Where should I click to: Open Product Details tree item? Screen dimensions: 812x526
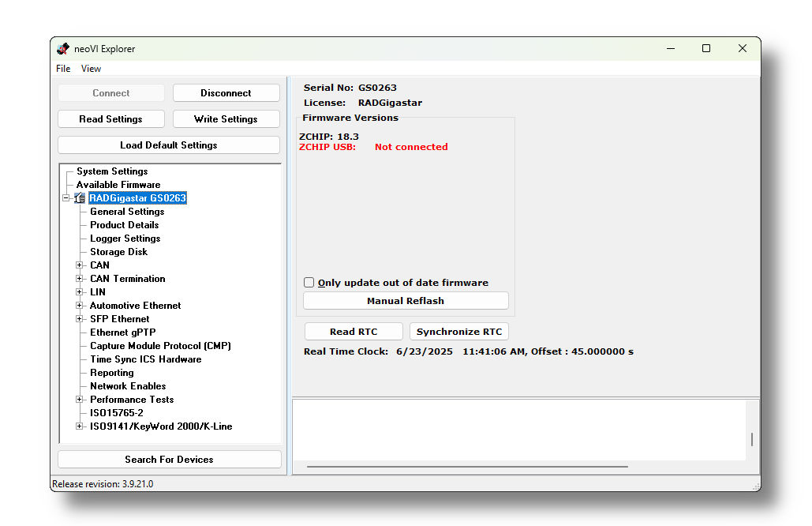(x=125, y=225)
